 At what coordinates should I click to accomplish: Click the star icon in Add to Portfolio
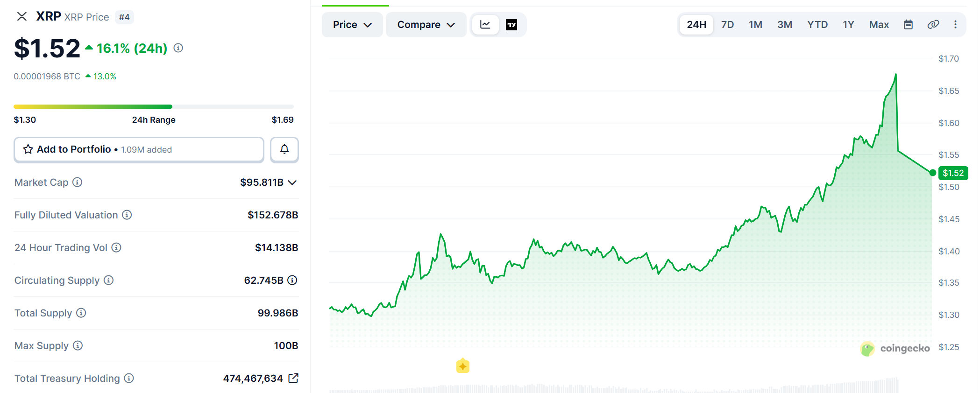pyautogui.click(x=28, y=149)
